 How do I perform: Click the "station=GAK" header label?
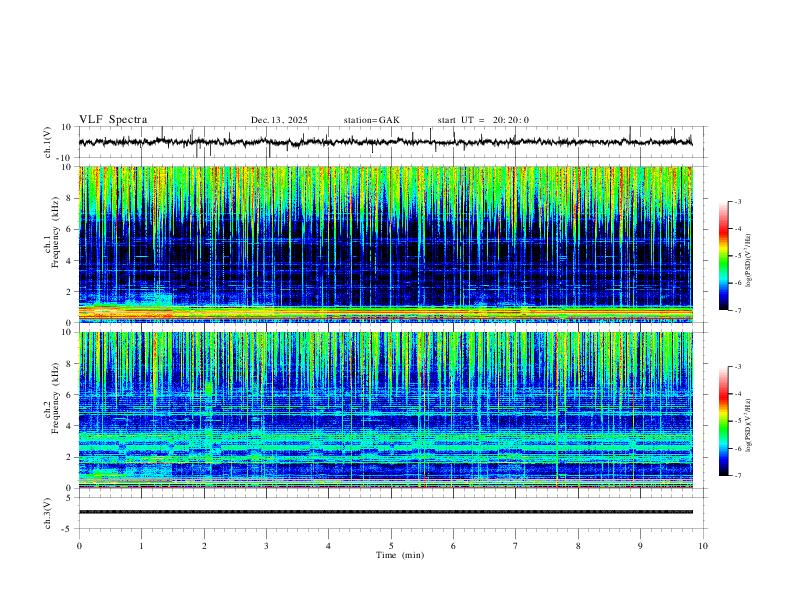[x=371, y=120]
